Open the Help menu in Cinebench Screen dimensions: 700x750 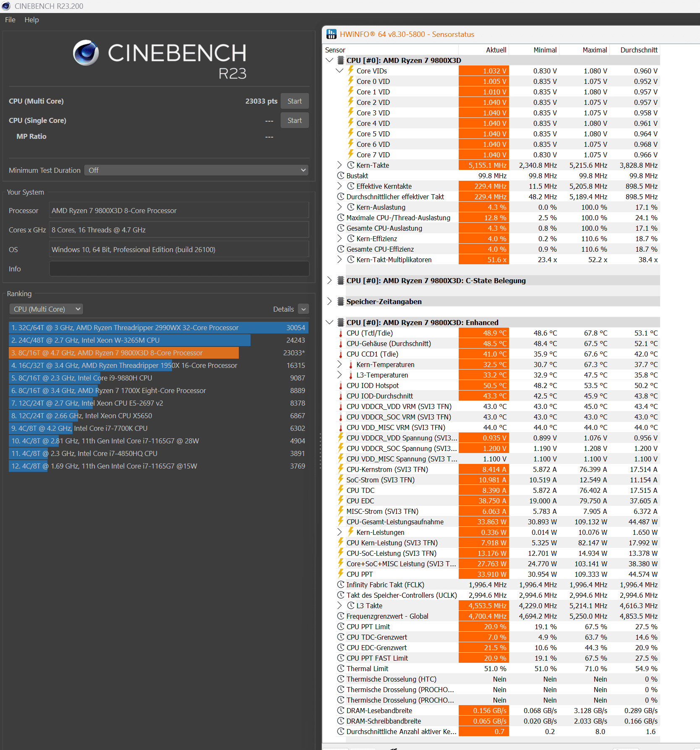(x=31, y=20)
